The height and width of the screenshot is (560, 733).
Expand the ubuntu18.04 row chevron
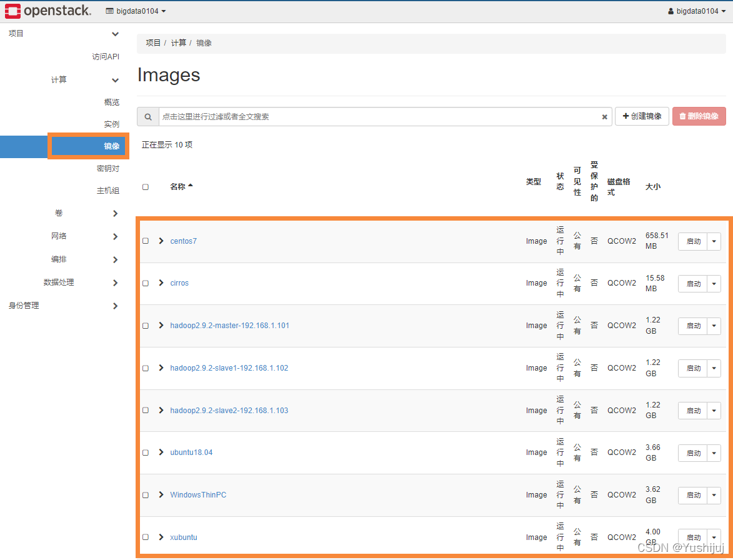click(x=161, y=452)
